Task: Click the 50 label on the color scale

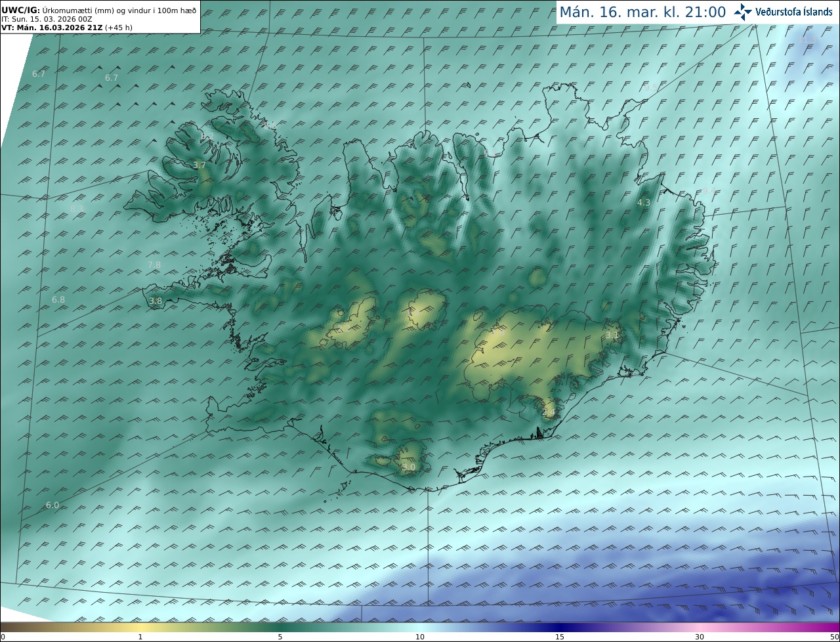Action: click(x=834, y=637)
